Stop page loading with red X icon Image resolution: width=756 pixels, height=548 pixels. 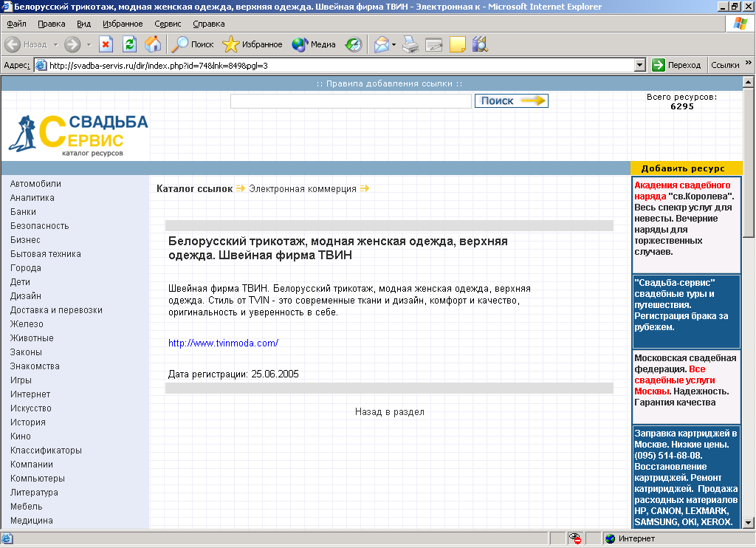(106, 44)
